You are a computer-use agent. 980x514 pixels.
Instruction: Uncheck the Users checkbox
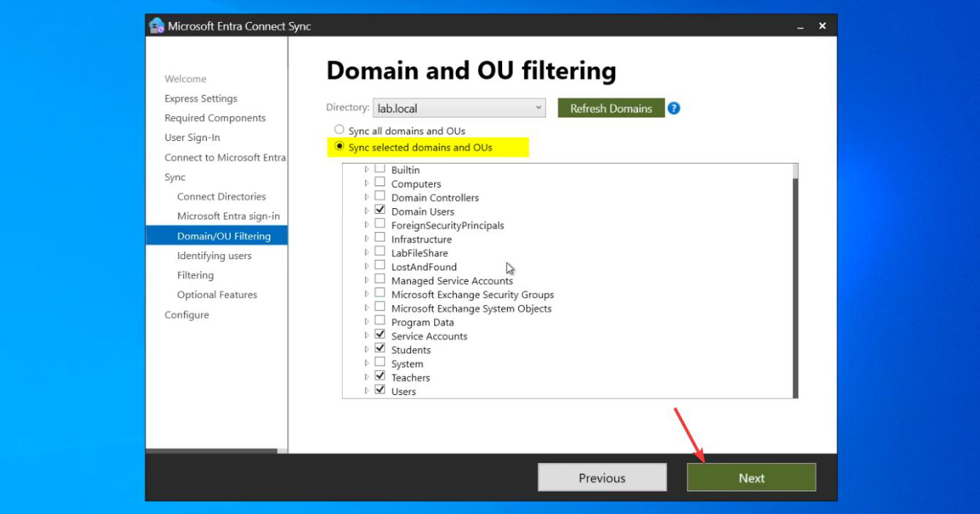(x=379, y=391)
